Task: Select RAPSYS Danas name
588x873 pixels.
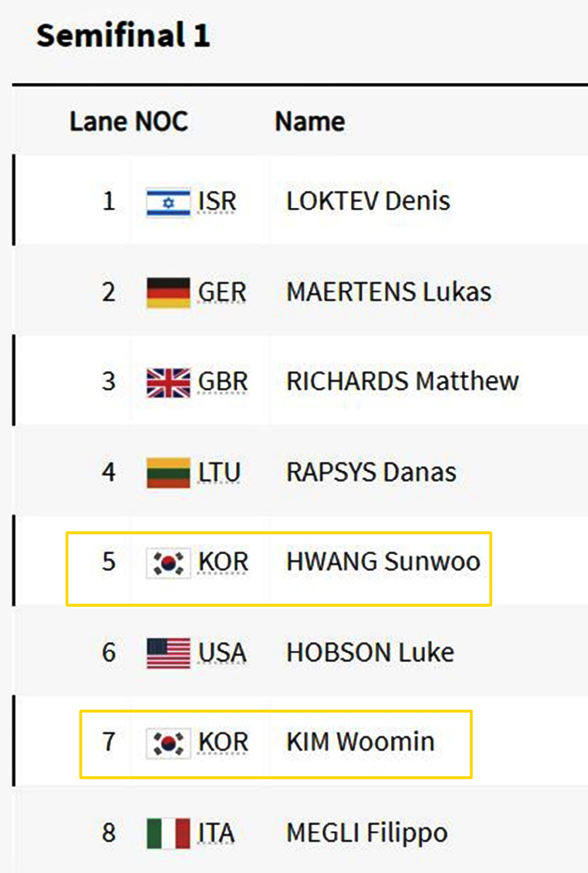Action: 371,472
